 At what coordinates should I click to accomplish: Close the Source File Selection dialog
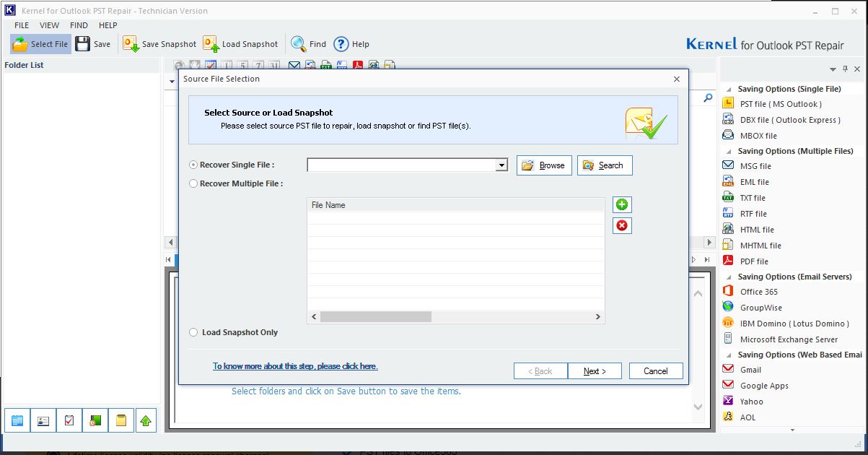(x=676, y=79)
